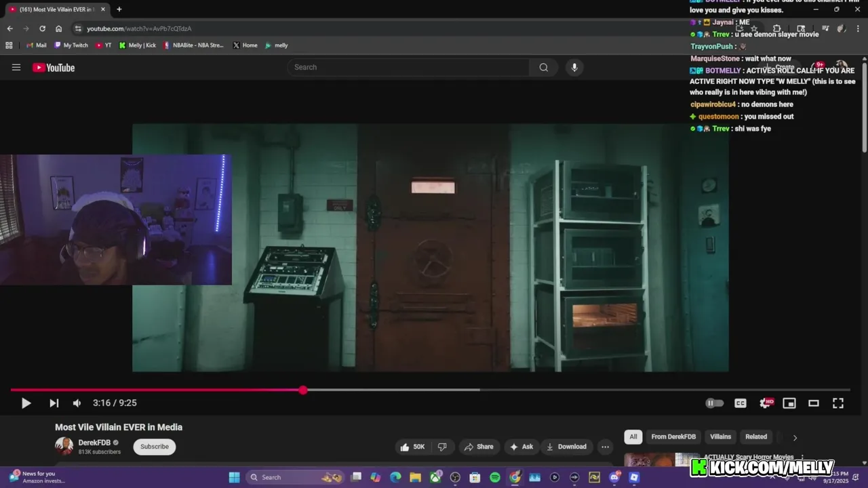Open the Melly | Kick bookmark
The width and height of the screenshot is (868, 488).
click(137, 45)
